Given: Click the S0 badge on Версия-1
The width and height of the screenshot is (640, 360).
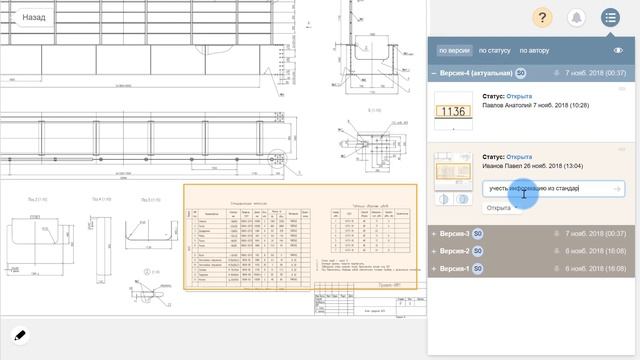Looking at the screenshot, I should point(478,269).
